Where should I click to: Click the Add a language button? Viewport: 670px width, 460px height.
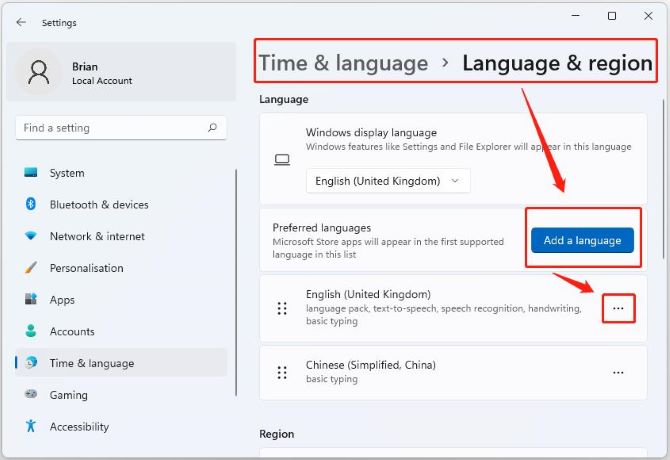pyautogui.click(x=582, y=240)
